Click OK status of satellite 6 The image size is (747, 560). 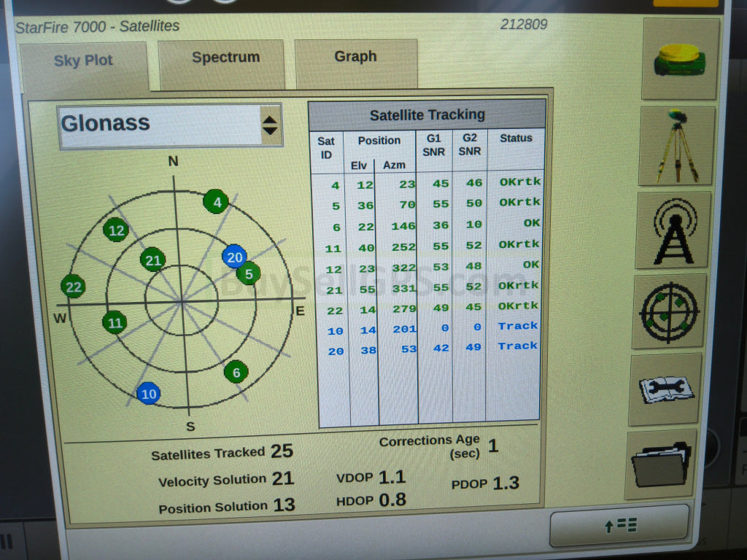click(x=532, y=222)
